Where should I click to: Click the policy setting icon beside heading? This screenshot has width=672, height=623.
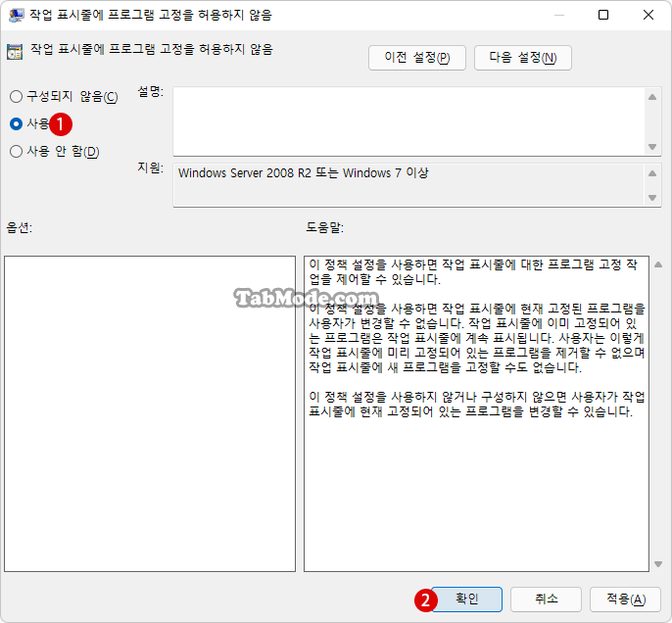(x=15, y=52)
